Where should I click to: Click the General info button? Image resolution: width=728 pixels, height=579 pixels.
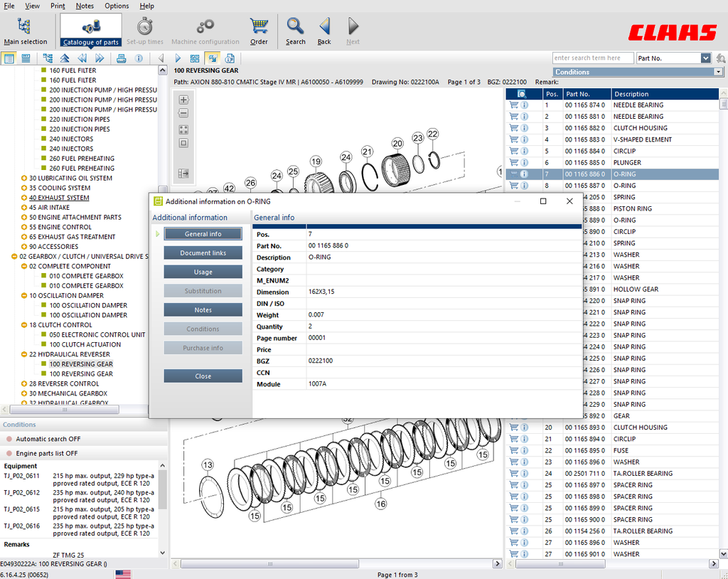point(203,234)
